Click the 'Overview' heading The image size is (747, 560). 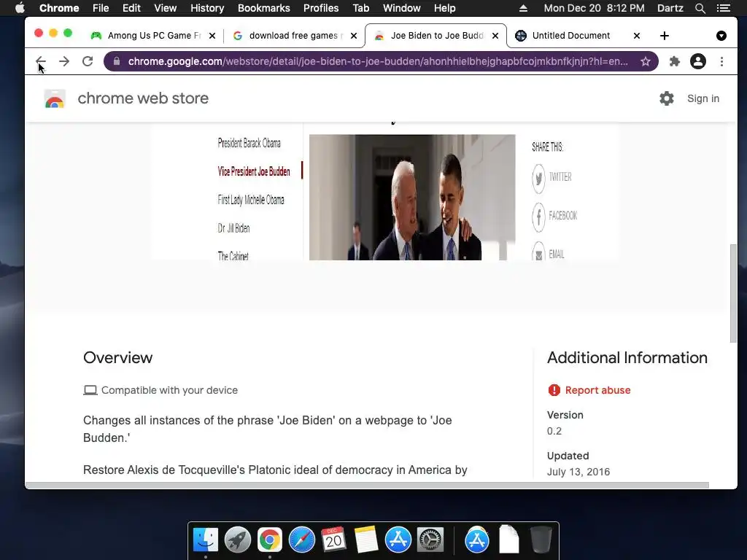(117, 357)
